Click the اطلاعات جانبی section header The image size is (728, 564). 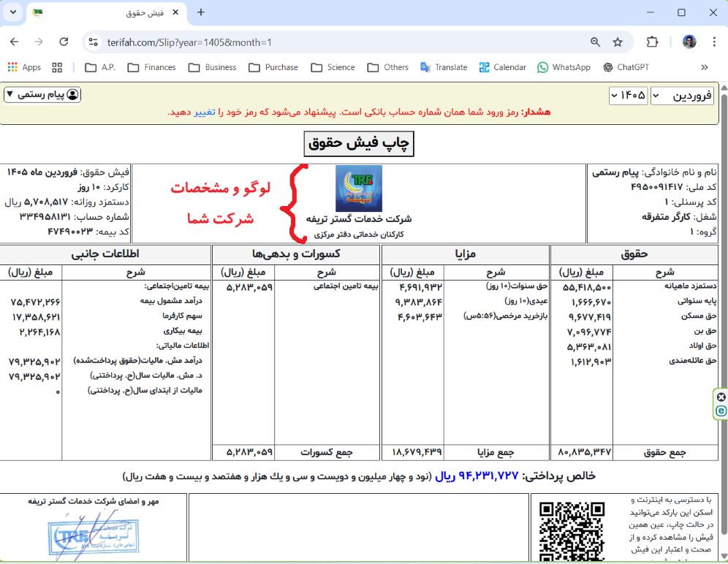105,254
